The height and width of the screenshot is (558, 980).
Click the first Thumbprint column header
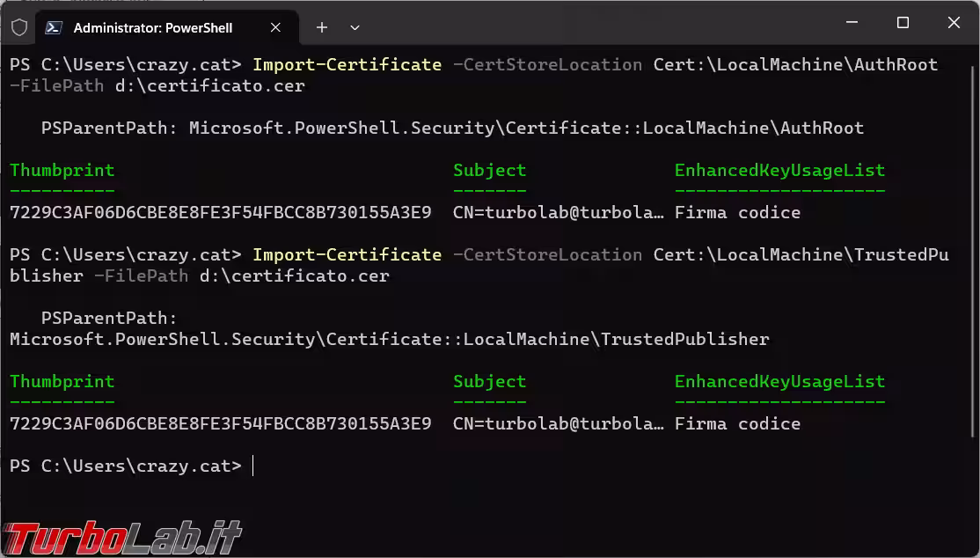click(62, 170)
